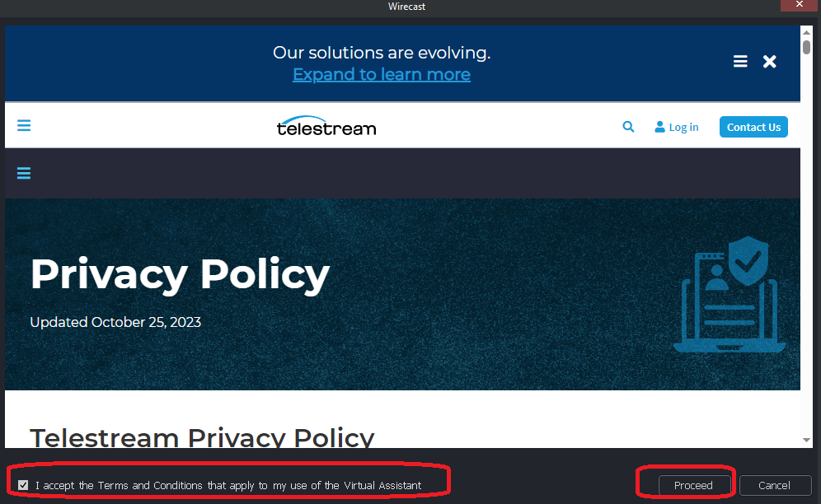Screen dimensions: 821x504
Task: Open the hamburger menu in the blue banner
Action: tap(740, 62)
